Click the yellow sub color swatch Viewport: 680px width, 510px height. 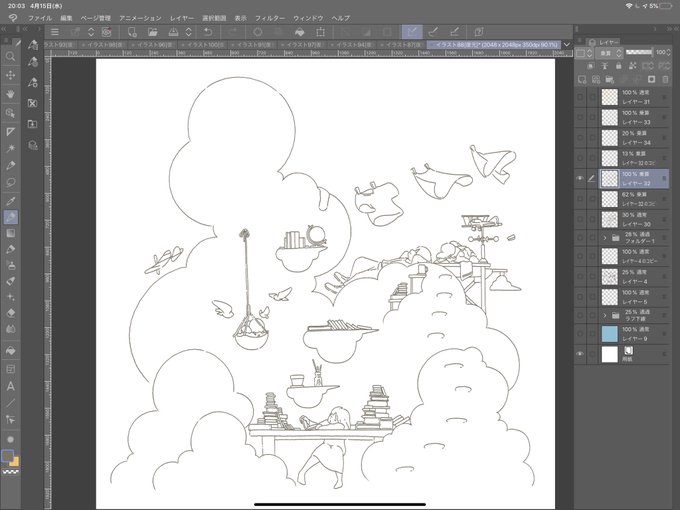coord(14,461)
